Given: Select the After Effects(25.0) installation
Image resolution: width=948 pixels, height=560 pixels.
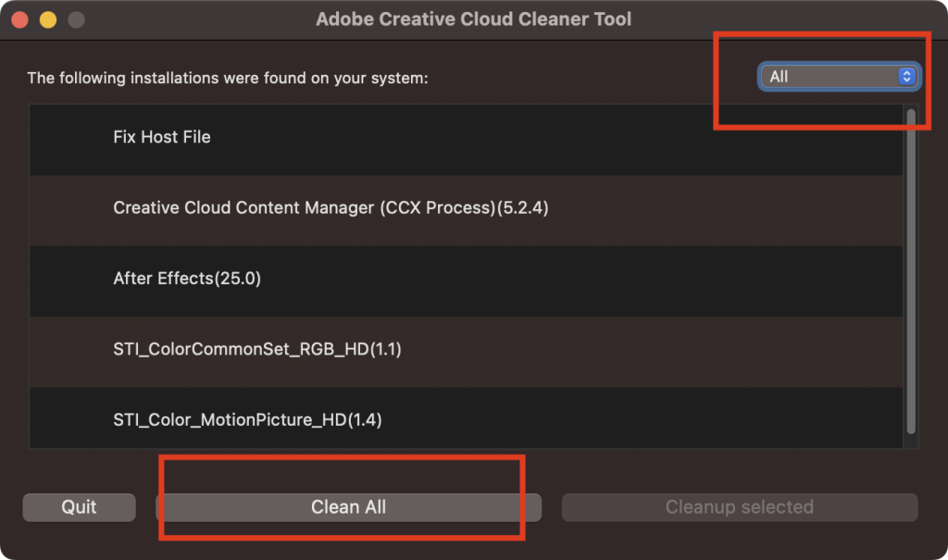Looking at the screenshot, I should pos(187,279).
